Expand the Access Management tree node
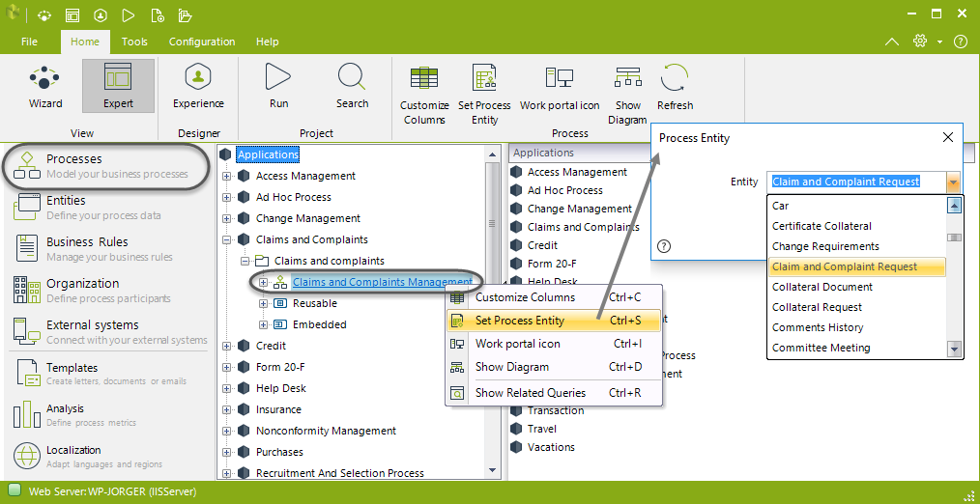 226,176
